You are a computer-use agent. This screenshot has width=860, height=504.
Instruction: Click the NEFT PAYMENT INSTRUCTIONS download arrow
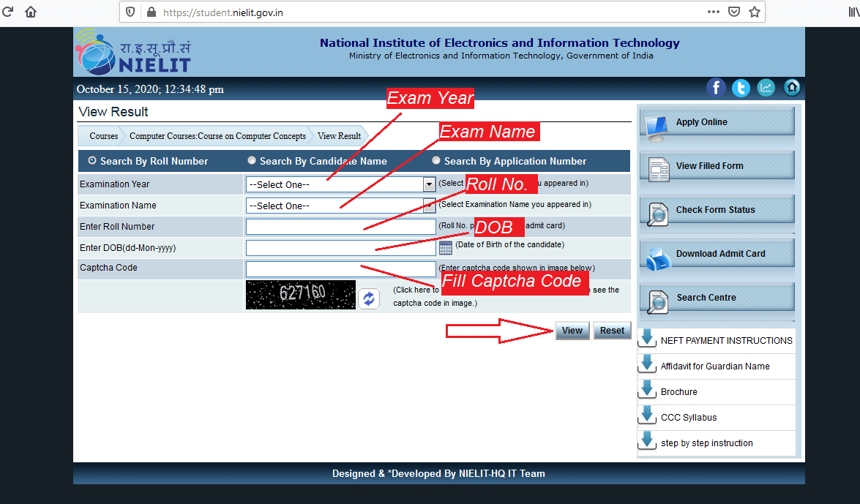pyautogui.click(x=647, y=338)
